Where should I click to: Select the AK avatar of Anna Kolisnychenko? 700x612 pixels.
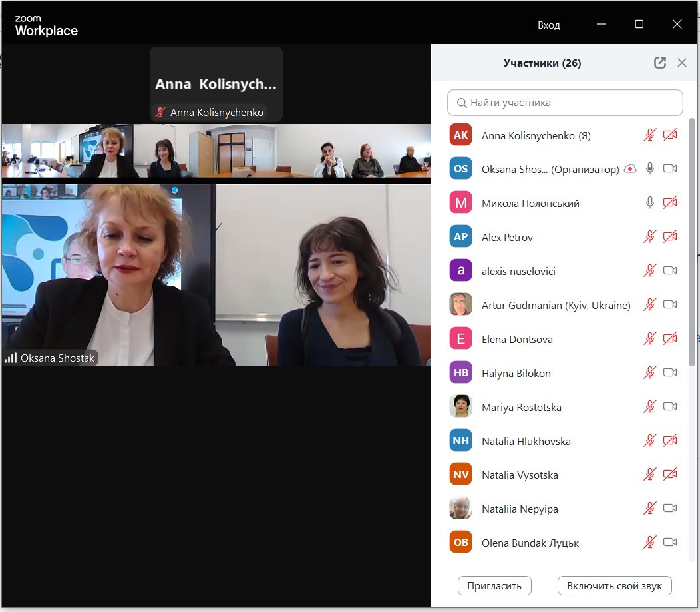point(460,135)
